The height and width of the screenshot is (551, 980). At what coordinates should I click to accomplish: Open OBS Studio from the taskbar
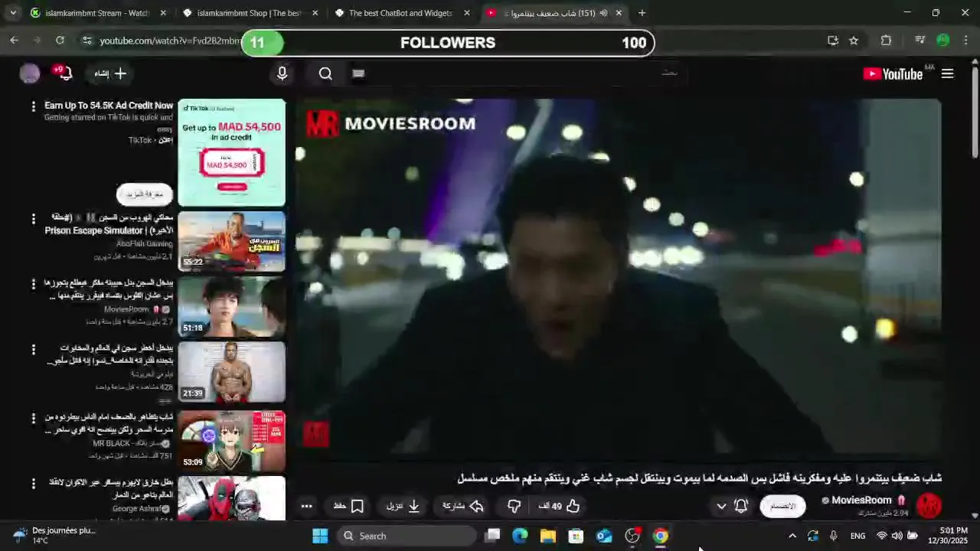tap(632, 536)
